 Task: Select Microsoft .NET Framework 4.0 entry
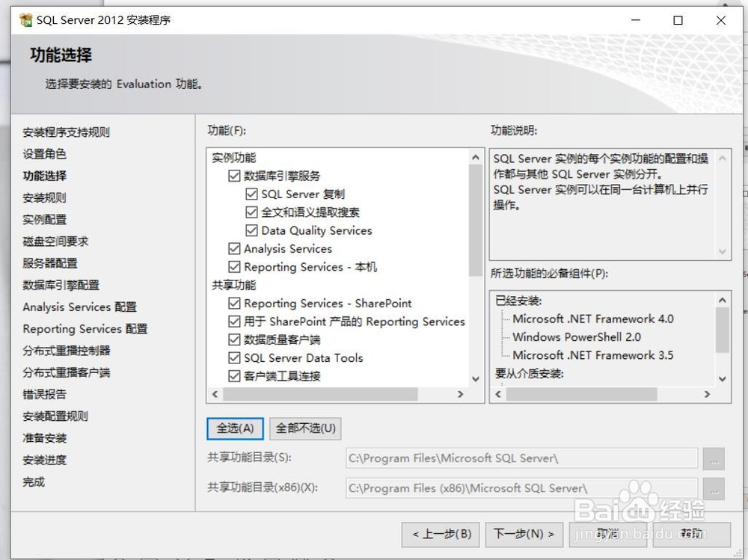[x=593, y=319]
